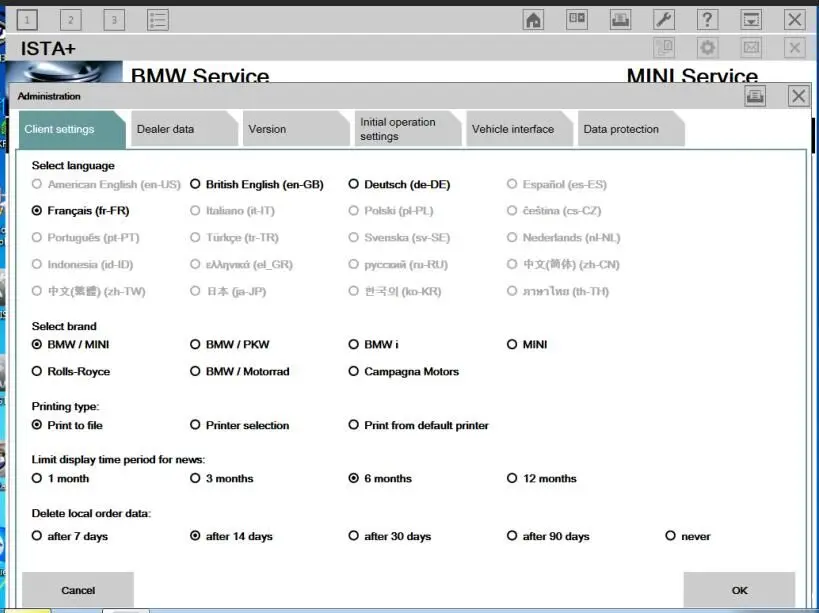Open the home screen icon
Image resolution: width=819 pixels, height=613 pixels.
(x=533, y=20)
